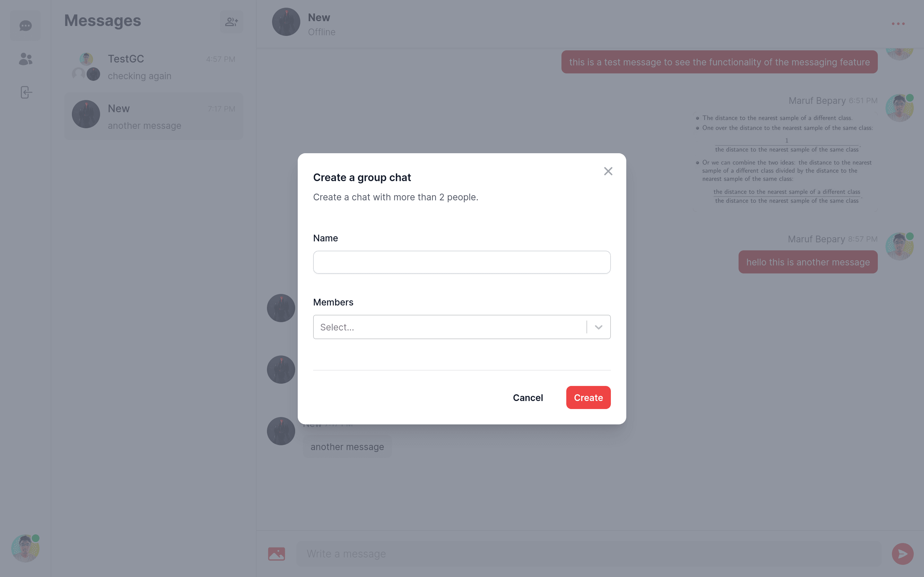
Task: Click the add members icon in Messages
Action: [x=232, y=22]
